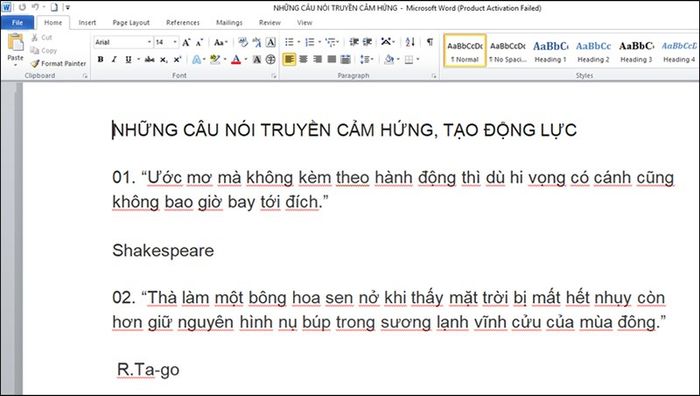Viewport: 700px width, 396px height.
Task: Switch to the References tab
Action: (x=183, y=23)
